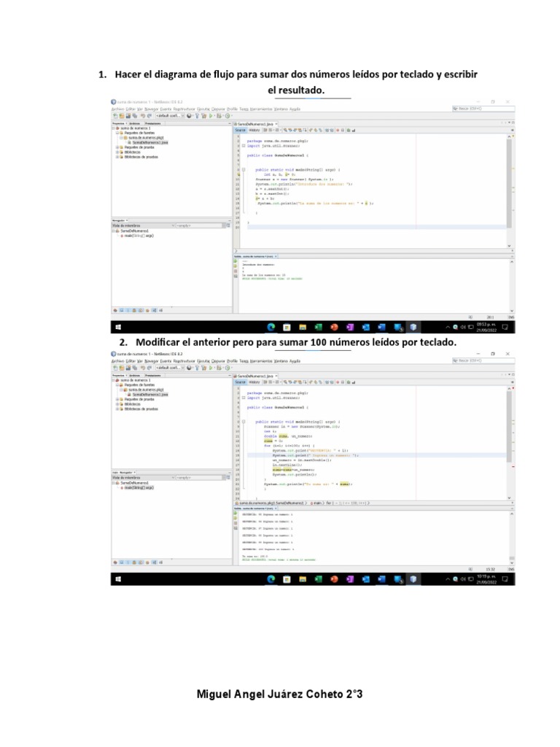Open Vista de miembros dropdown in exercise 1 screenshot
Image resolution: width=560 pixels, height=747 pixels.
click(144, 225)
